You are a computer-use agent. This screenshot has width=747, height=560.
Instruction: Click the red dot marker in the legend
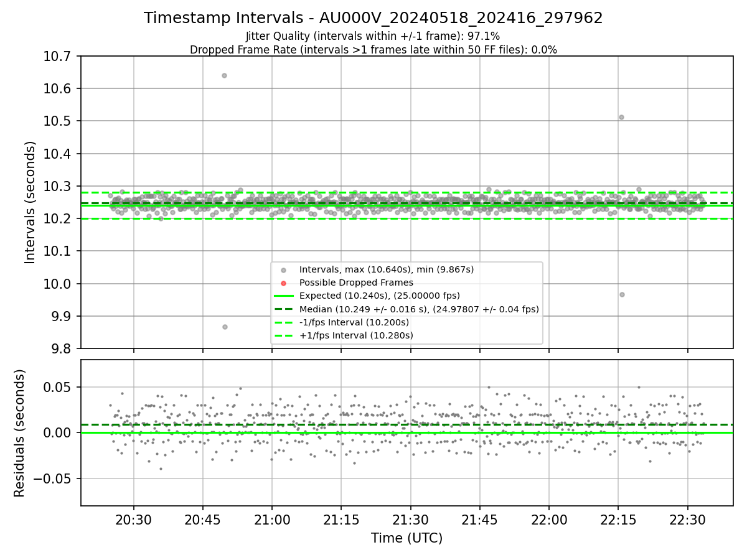click(x=283, y=283)
